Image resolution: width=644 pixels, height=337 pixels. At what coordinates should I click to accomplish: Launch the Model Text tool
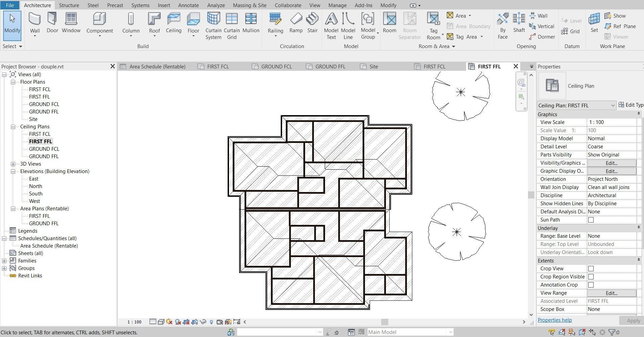pos(331,26)
